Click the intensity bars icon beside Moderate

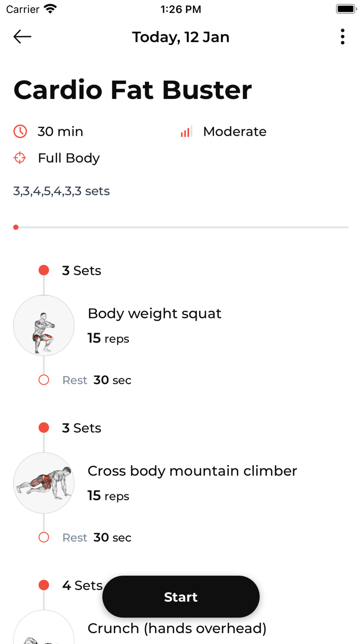pos(185,131)
